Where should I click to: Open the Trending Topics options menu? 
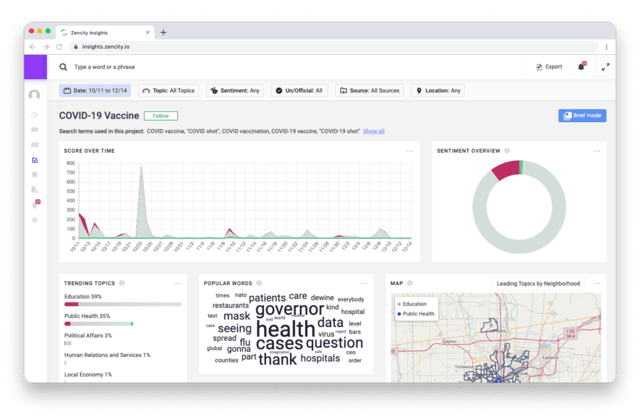(177, 283)
